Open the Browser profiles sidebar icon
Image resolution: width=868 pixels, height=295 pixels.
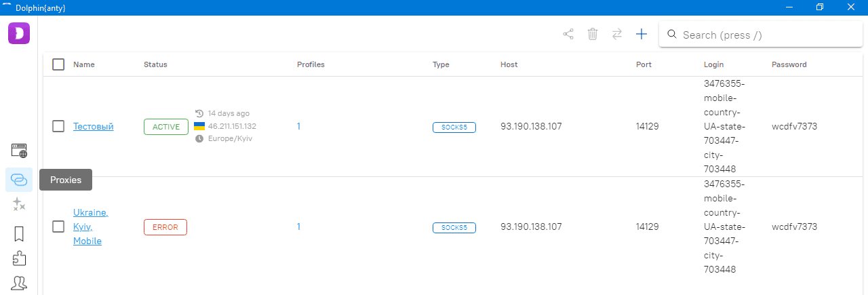click(x=19, y=151)
